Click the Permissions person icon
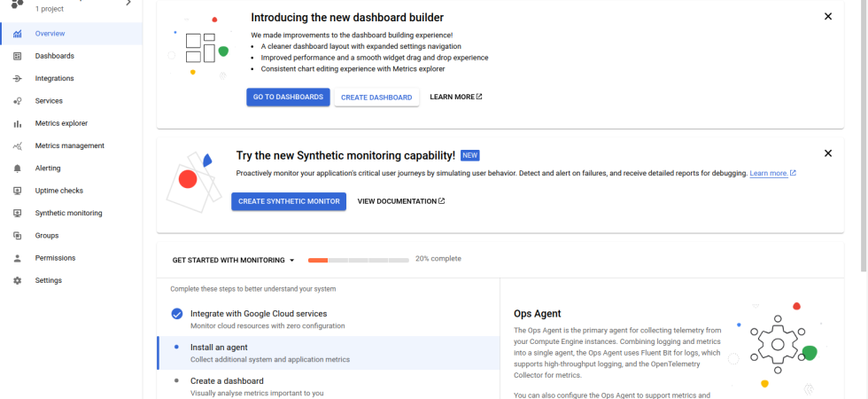Screen dimensions: 868x399 (18, 258)
